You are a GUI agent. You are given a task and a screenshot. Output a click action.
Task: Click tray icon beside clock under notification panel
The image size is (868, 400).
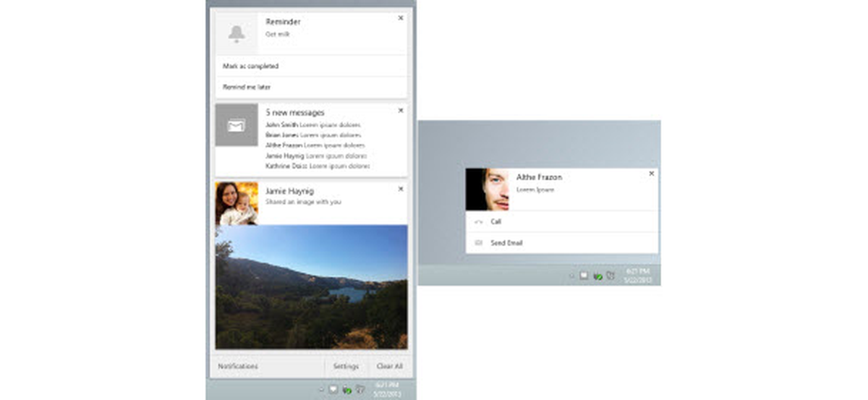coord(360,389)
